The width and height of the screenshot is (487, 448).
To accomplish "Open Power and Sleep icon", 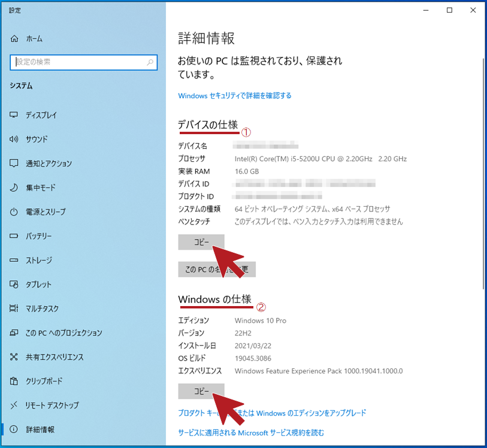I will point(14,212).
